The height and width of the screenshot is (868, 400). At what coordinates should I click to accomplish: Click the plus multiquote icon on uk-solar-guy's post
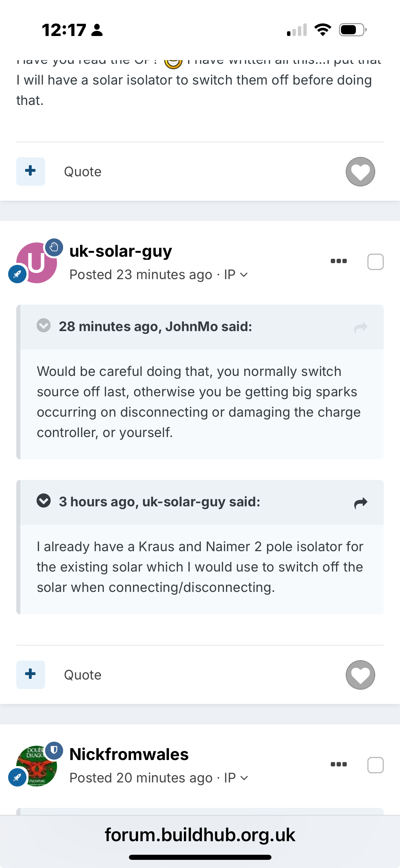(31, 674)
